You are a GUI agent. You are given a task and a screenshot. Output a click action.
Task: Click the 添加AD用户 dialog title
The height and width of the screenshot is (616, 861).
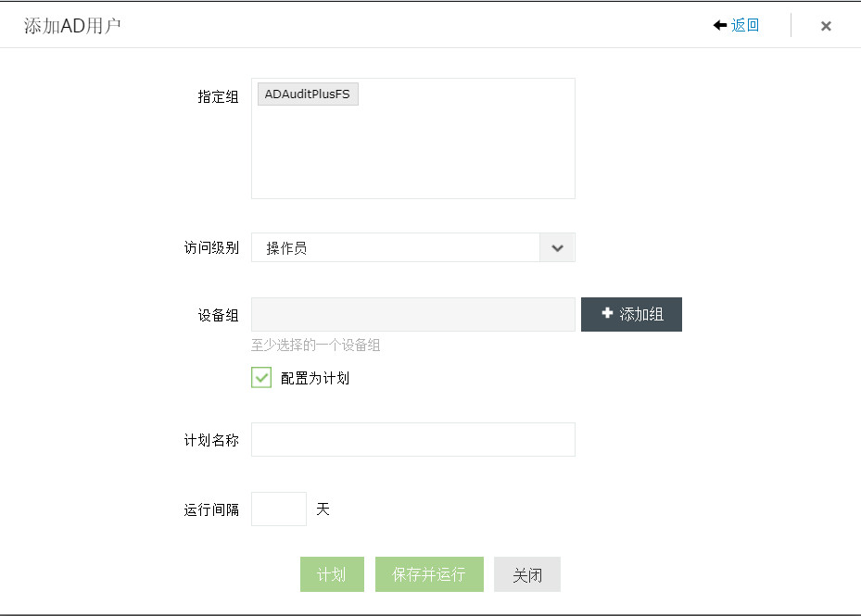point(72,26)
